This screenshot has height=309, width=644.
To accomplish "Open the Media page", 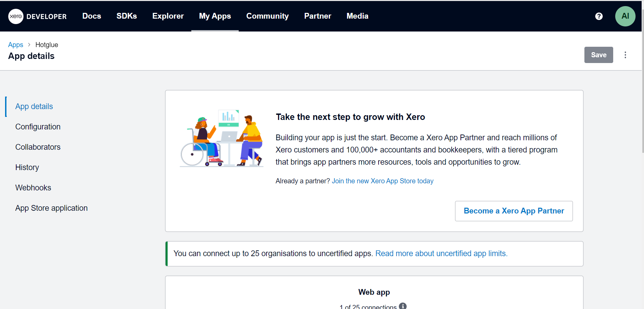I will 357,16.
